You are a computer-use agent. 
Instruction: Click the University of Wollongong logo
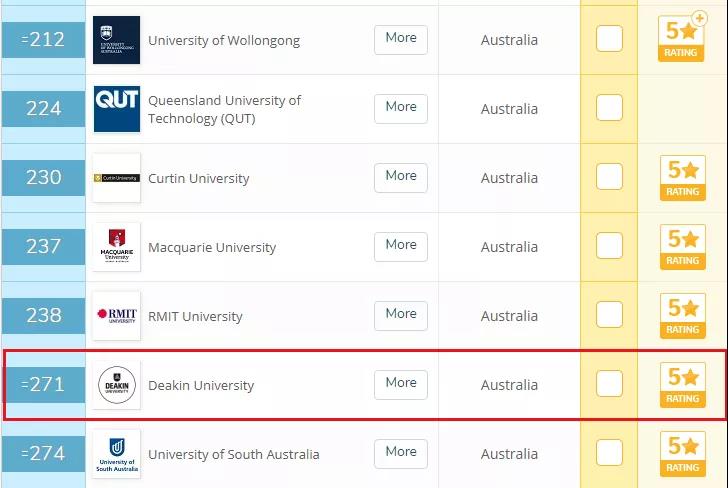[x=116, y=40]
